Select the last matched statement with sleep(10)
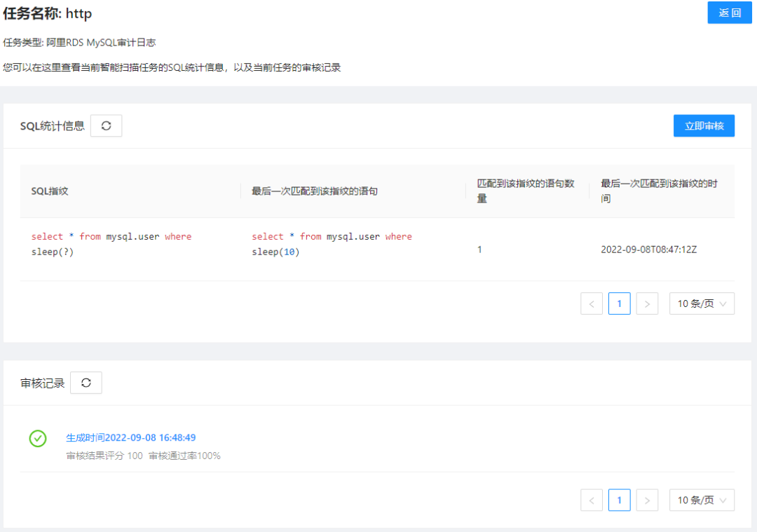The height and width of the screenshot is (532, 757). click(x=332, y=245)
